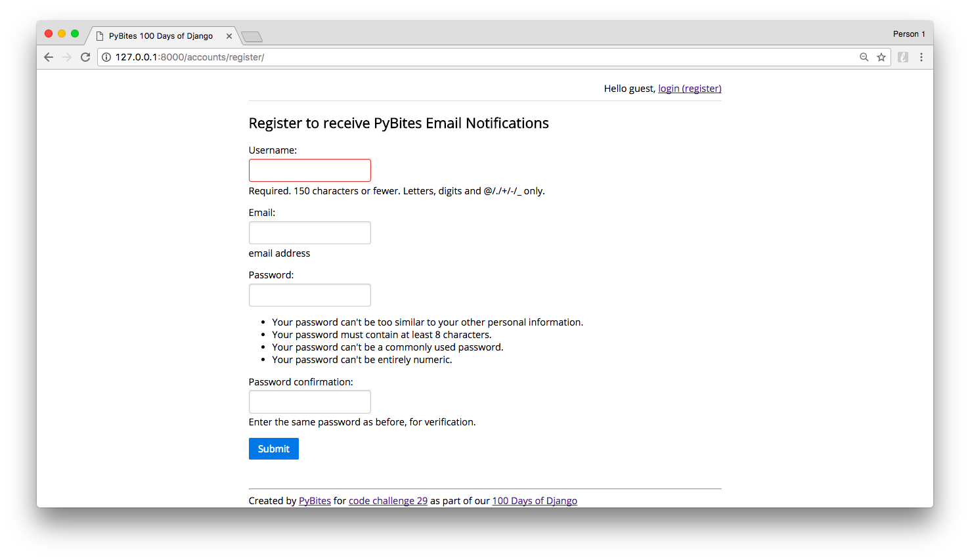Click the grey pen extension icon
The width and height of the screenshot is (970, 560).
click(x=902, y=57)
